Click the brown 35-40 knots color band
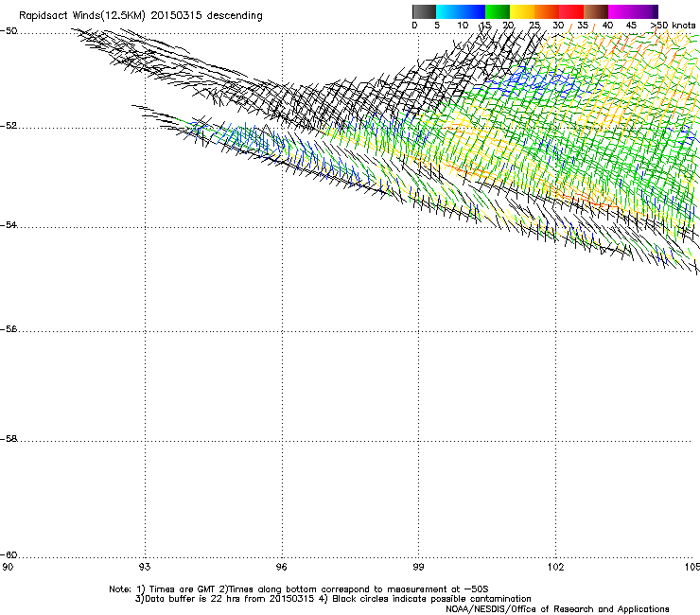 point(596,11)
